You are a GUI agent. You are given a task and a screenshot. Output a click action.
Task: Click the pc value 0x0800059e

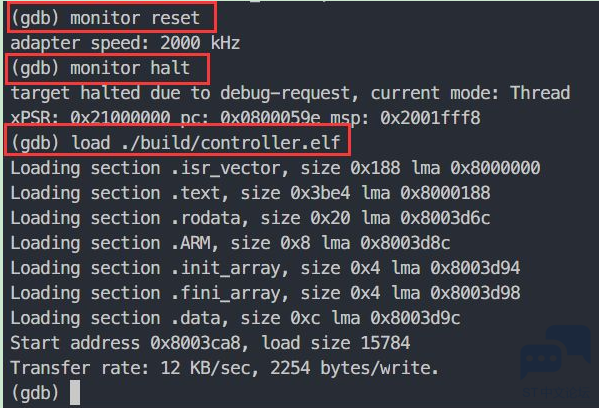pos(270,118)
